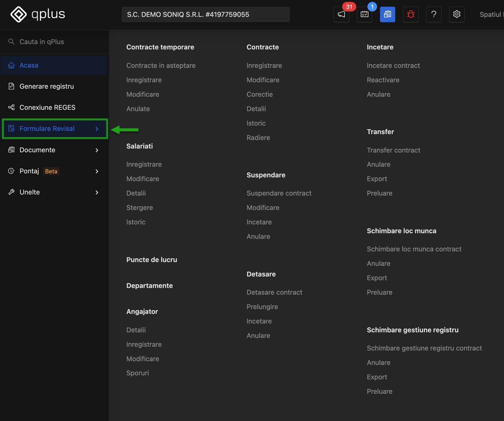Open announcements megaphone with 31 badge
The width and height of the screenshot is (504, 421).
[x=341, y=14]
